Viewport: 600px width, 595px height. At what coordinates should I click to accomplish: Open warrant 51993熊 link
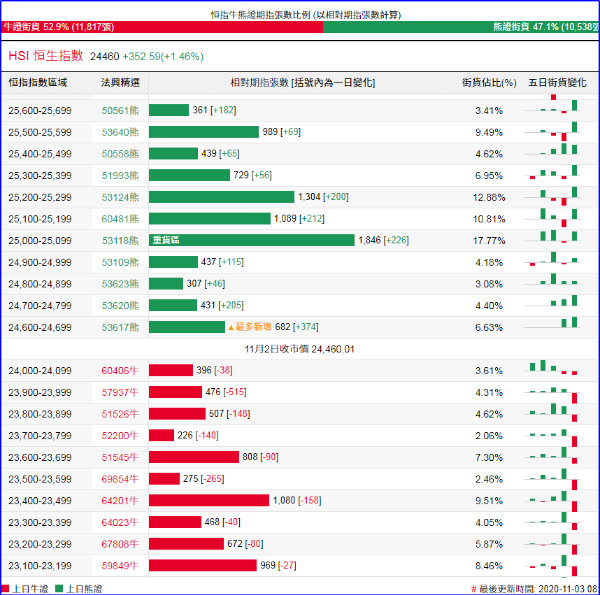point(120,176)
